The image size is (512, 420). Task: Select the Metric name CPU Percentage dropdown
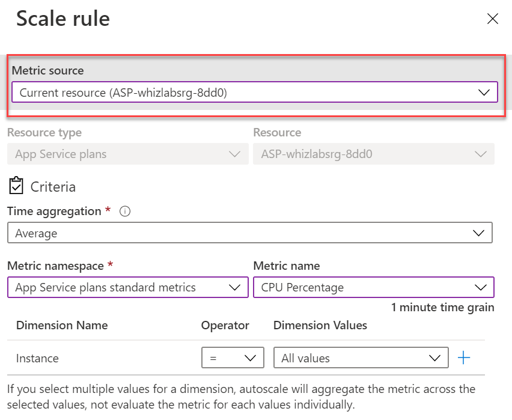[373, 287]
